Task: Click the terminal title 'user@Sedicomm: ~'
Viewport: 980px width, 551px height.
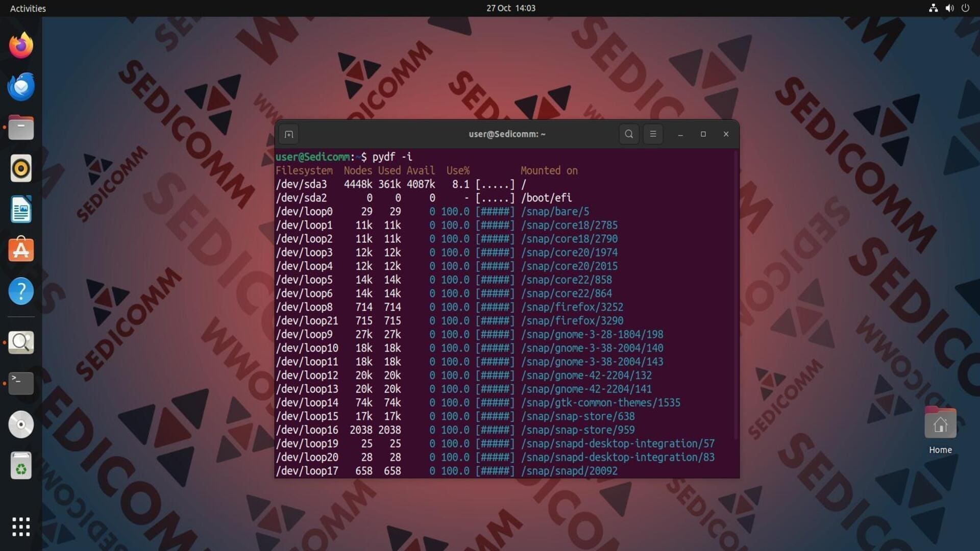Action: (x=507, y=134)
